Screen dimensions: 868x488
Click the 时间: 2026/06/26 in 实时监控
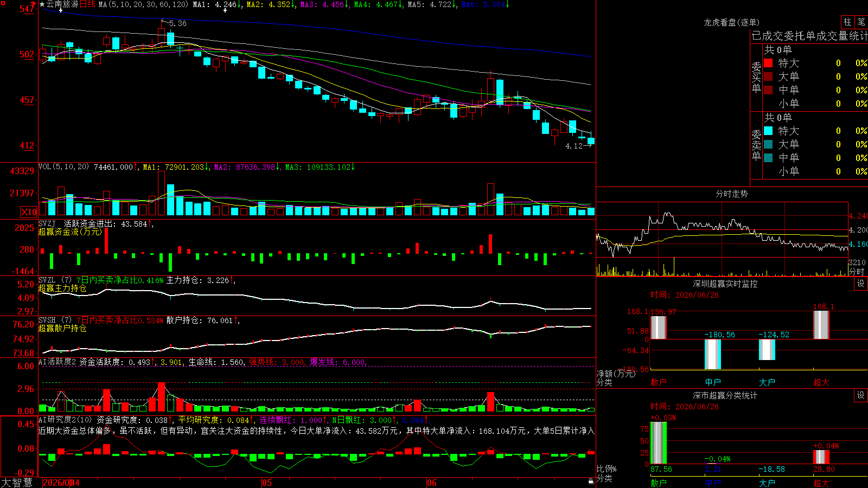pyautogui.click(x=685, y=295)
